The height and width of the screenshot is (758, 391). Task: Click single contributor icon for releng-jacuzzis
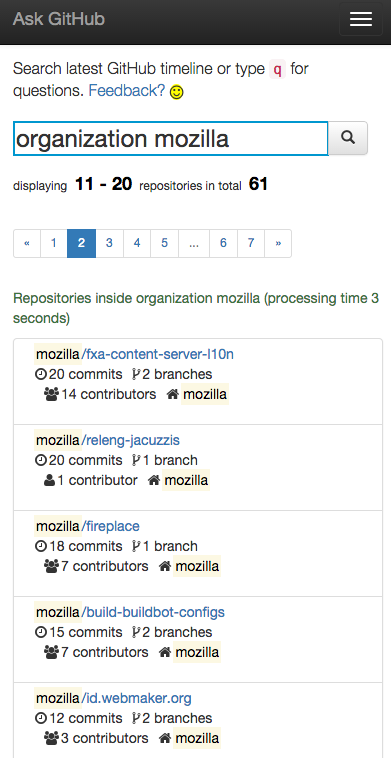point(49,481)
